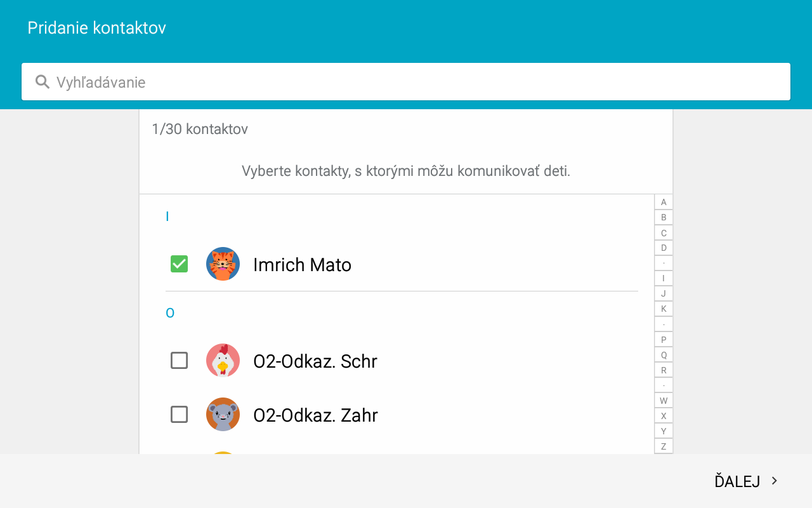Select the O2-Odkaz. Zahr contact name
This screenshot has height=508, width=812.
(x=315, y=415)
